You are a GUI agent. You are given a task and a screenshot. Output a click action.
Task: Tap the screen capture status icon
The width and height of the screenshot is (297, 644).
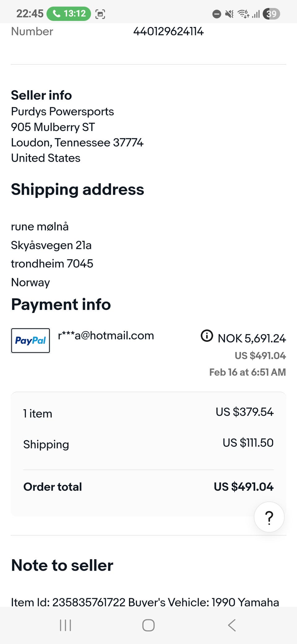[100, 14]
